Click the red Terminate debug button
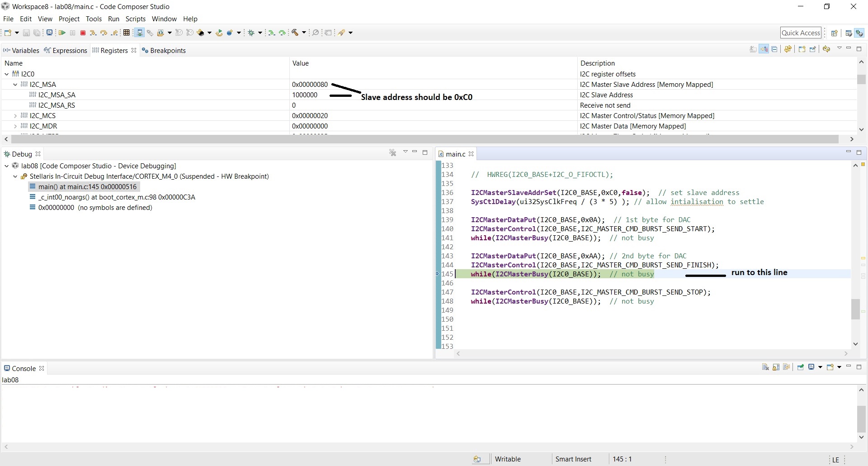The width and height of the screenshot is (868, 466). tap(83, 33)
